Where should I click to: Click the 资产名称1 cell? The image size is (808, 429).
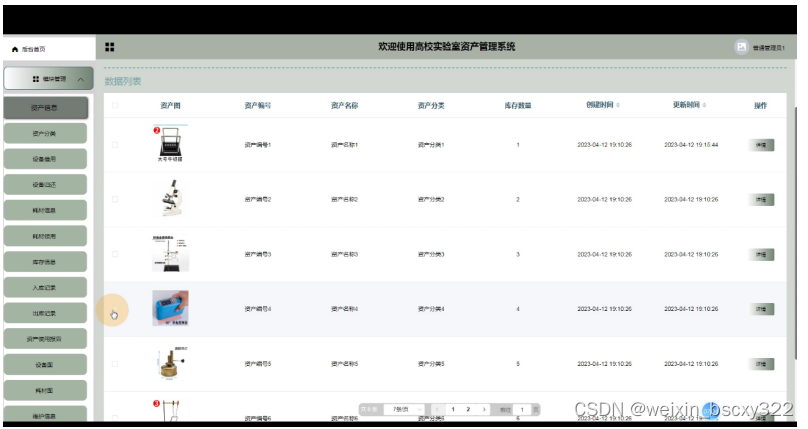[344, 145]
